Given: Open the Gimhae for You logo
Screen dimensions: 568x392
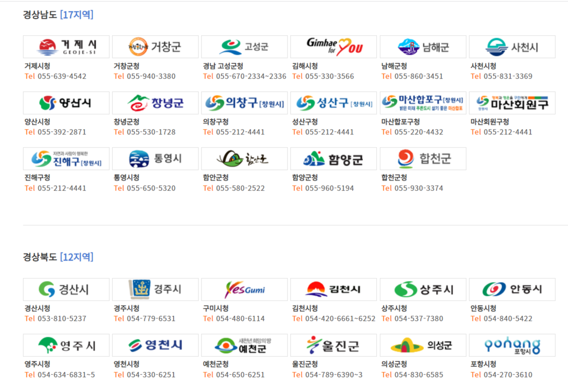Looking at the screenshot, I should pos(334,47).
